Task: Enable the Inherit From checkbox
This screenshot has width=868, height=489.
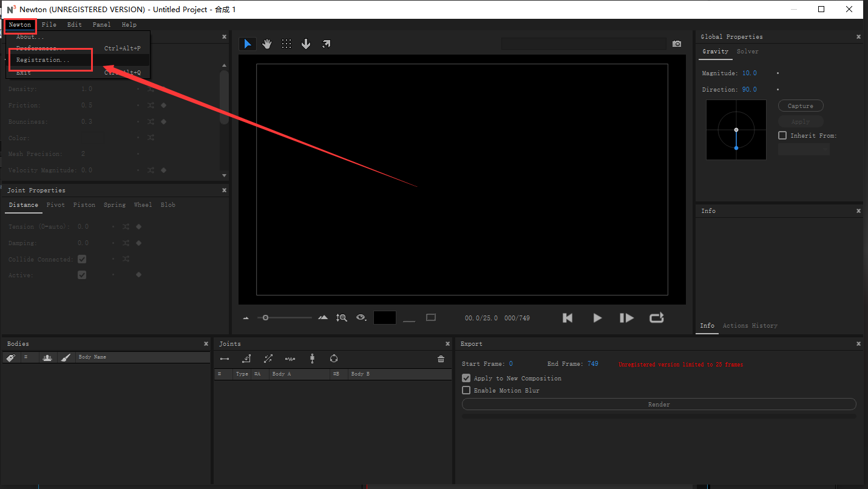Action: click(782, 135)
